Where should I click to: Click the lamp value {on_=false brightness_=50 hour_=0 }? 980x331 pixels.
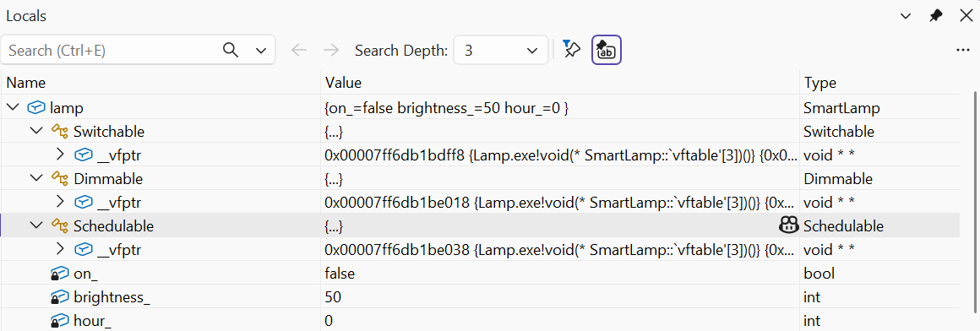point(446,108)
